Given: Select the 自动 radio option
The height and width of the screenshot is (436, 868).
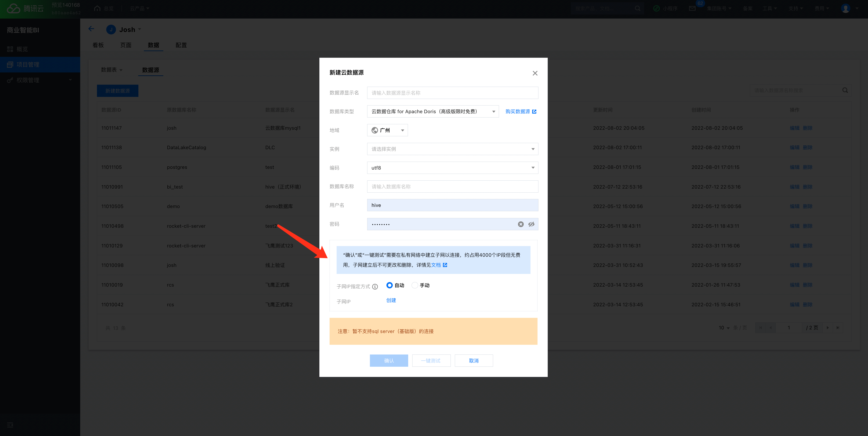Looking at the screenshot, I should click(390, 285).
